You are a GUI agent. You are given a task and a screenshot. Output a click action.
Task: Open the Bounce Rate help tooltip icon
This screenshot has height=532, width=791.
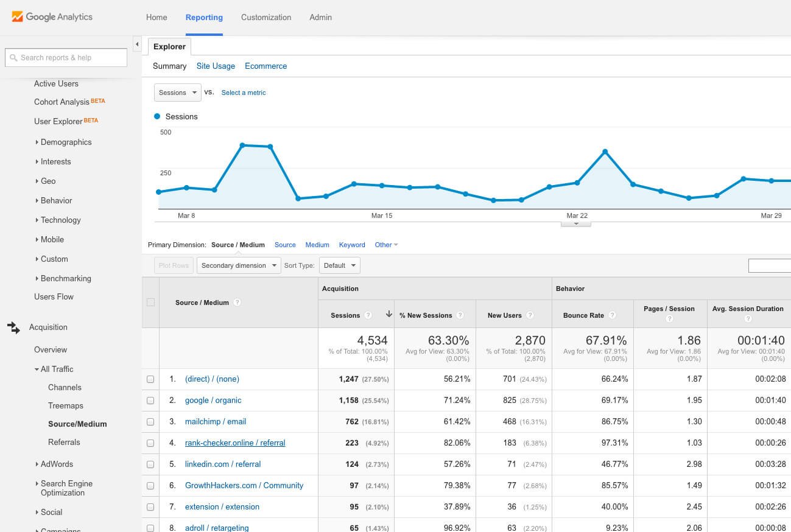[x=612, y=315]
